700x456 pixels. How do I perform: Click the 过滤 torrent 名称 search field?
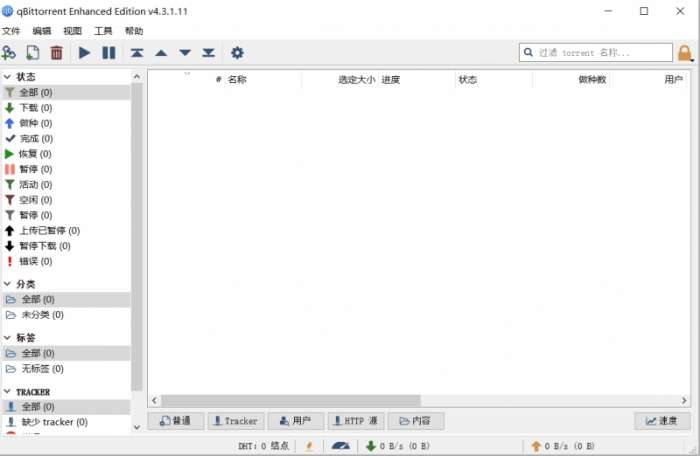[596, 52]
